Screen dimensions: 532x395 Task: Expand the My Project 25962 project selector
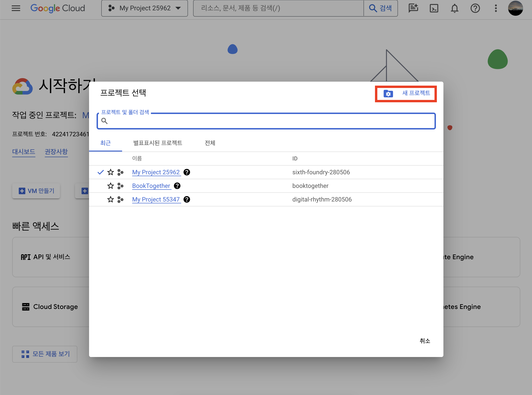[x=144, y=8]
